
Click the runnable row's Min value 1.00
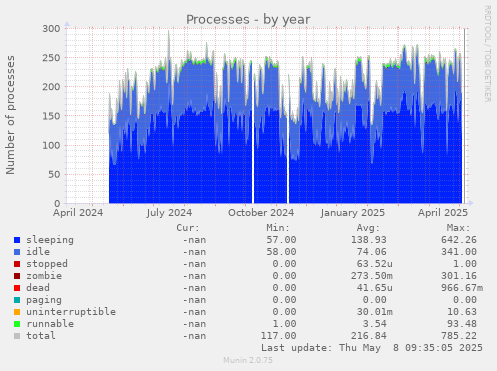pyautogui.click(x=284, y=324)
